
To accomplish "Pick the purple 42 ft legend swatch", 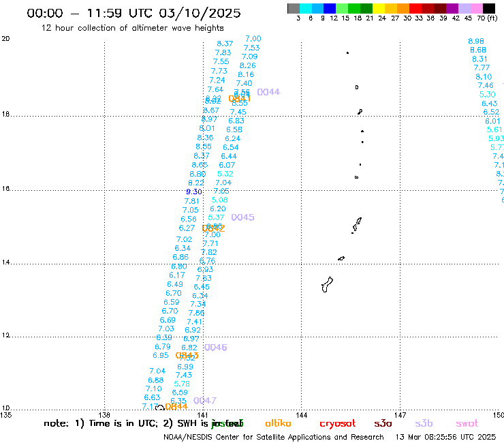I will (x=452, y=8).
